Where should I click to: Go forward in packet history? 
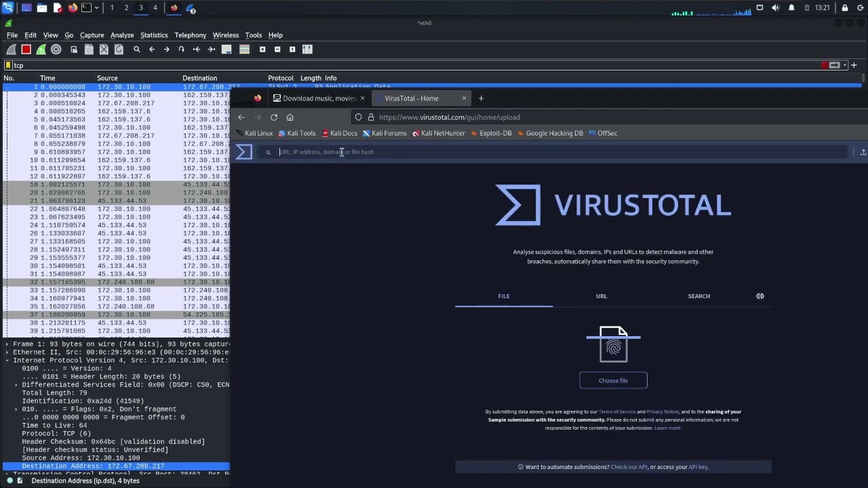click(x=166, y=49)
